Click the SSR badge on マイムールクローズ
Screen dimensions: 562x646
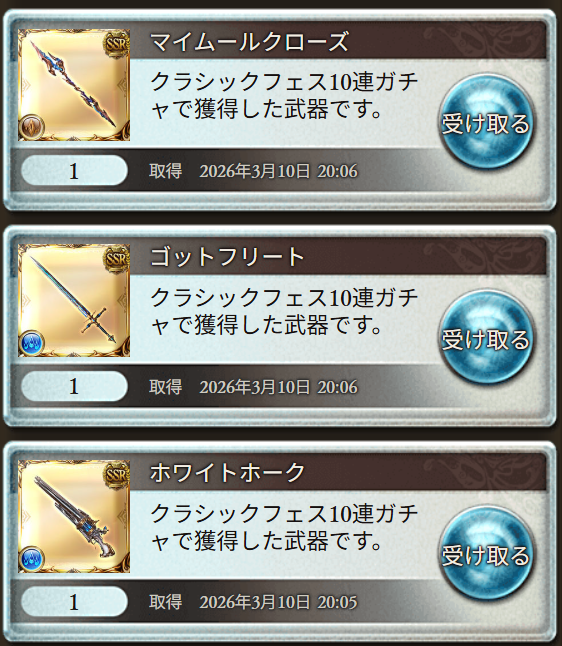(117, 44)
